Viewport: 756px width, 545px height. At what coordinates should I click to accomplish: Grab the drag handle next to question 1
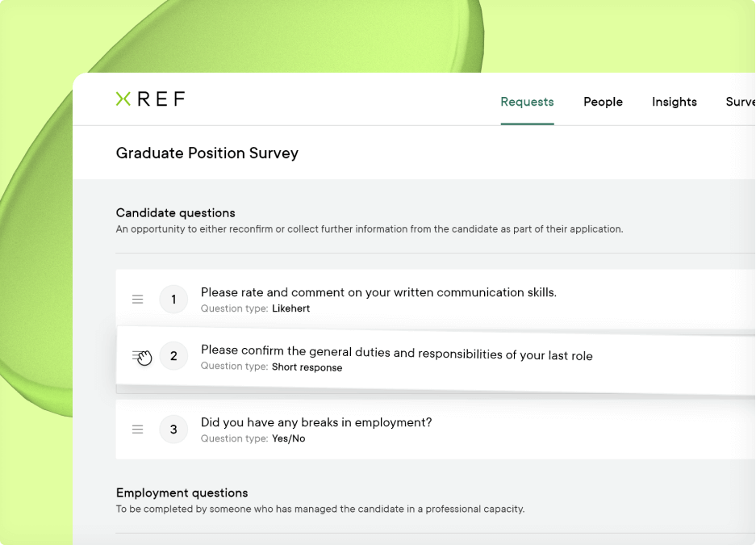(137, 299)
